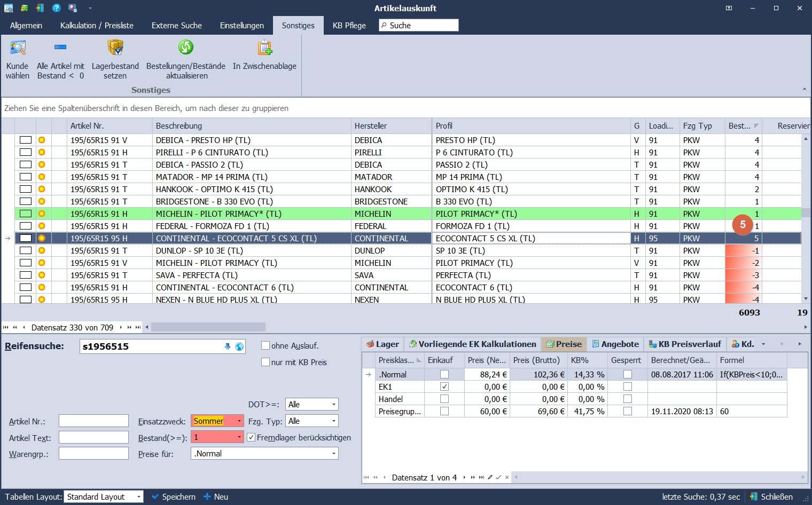Toggle Gesperrt checkbox in the Preisegrup... row

tap(628, 412)
